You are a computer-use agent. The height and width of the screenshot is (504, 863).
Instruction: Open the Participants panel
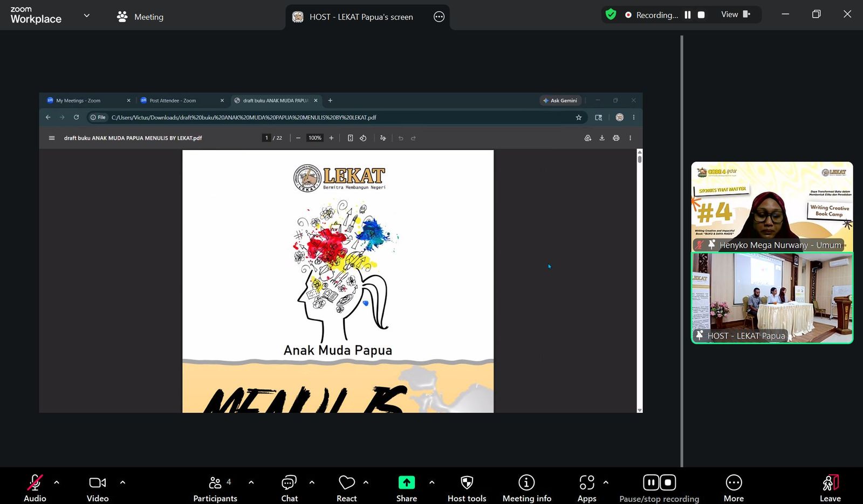[215, 488]
